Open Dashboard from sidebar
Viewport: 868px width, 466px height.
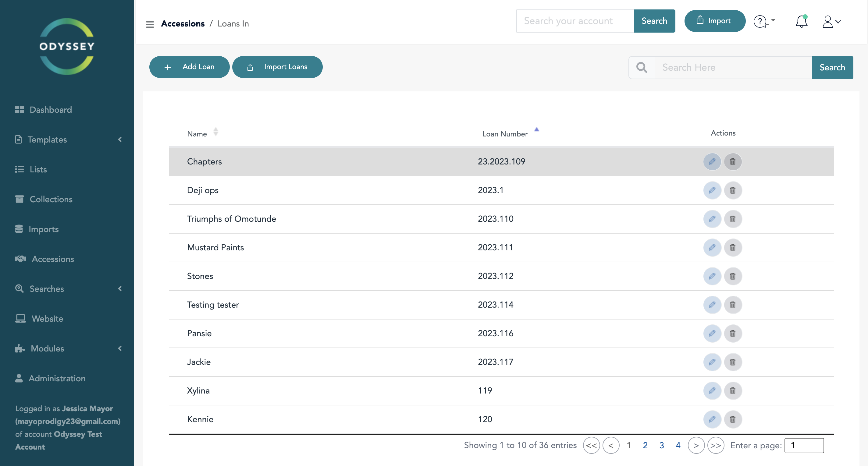click(x=51, y=109)
